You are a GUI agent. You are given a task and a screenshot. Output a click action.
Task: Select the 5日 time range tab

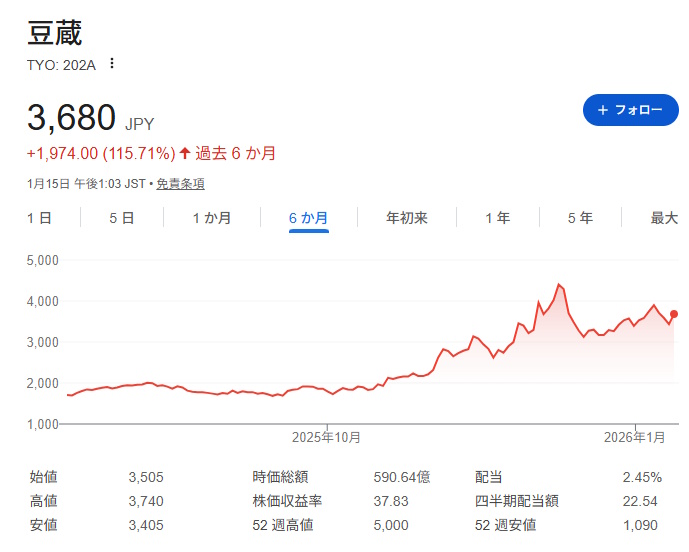121,218
